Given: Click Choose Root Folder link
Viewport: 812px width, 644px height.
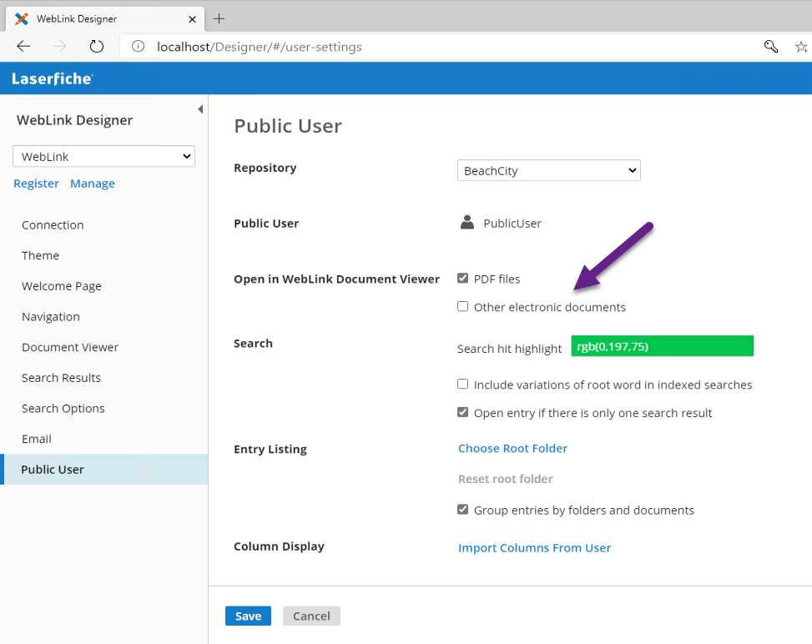Looking at the screenshot, I should coord(512,448).
